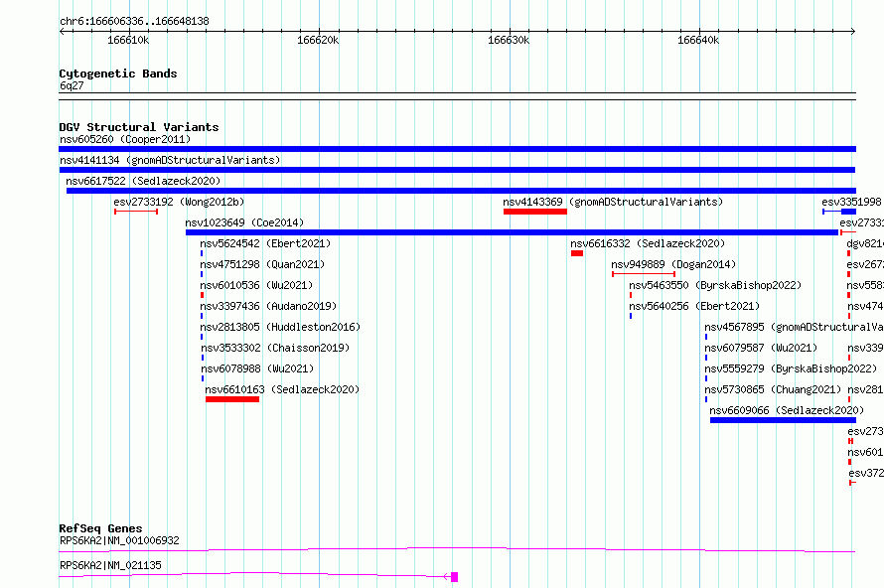Click the Cytogenetic Bands track title

coord(118,73)
